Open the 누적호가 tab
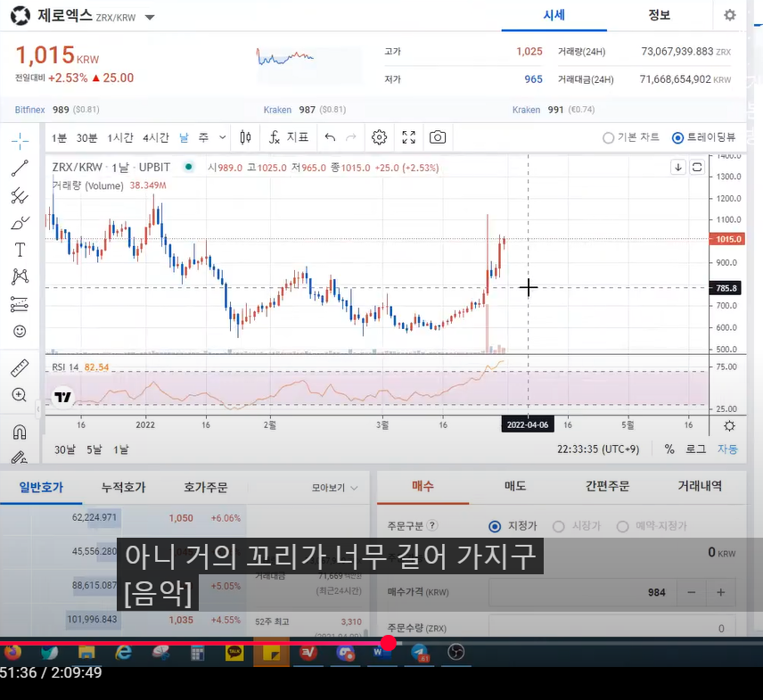The image size is (763, 700). (123, 487)
